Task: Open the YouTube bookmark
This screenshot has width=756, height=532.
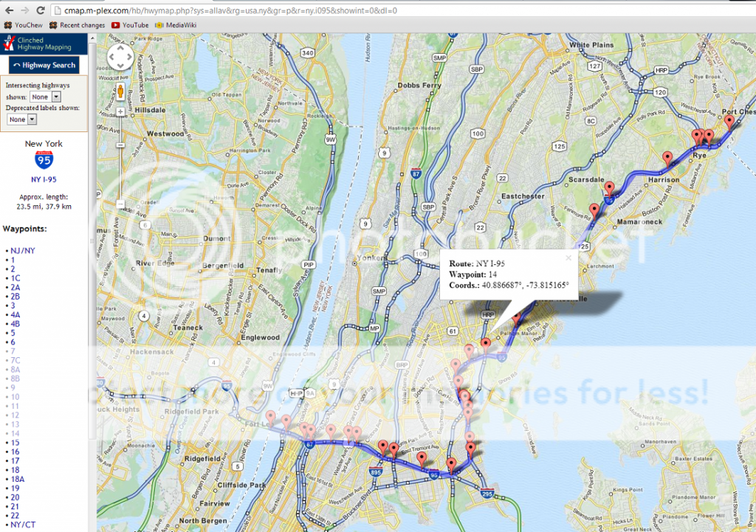Action: [x=130, y=25]
